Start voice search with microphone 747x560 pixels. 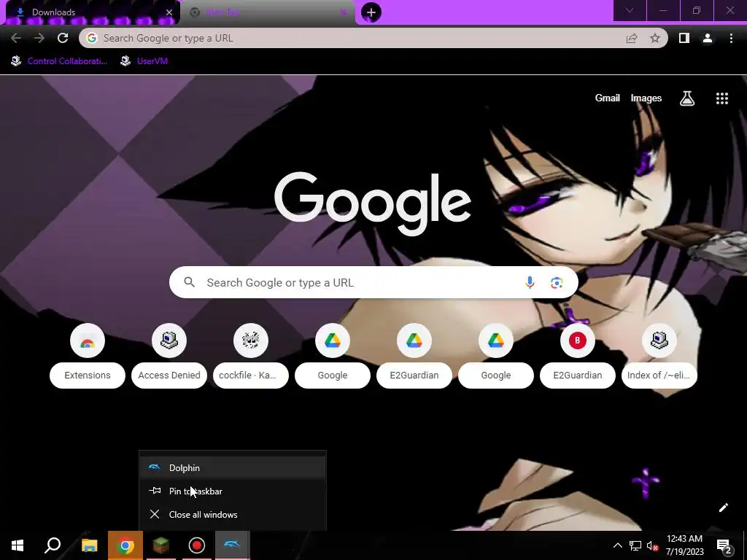(x=530, y=282)
